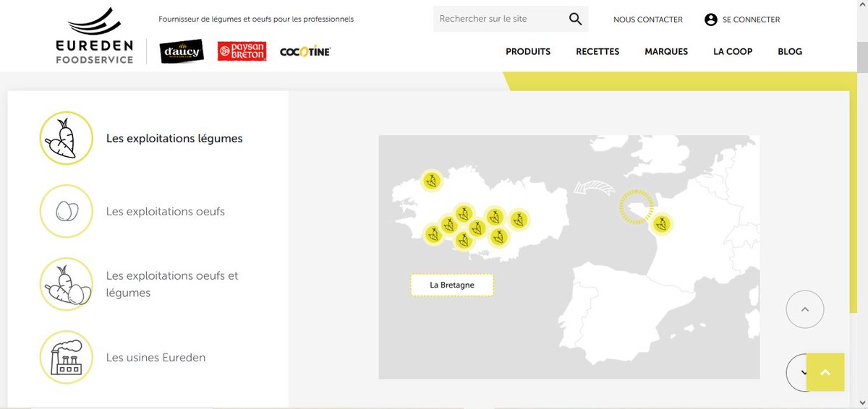Select the easternmost vegetable marker in Brittany
Image resolution: width=868 pixels, height=409 pixels.
[x=518, y=220]
